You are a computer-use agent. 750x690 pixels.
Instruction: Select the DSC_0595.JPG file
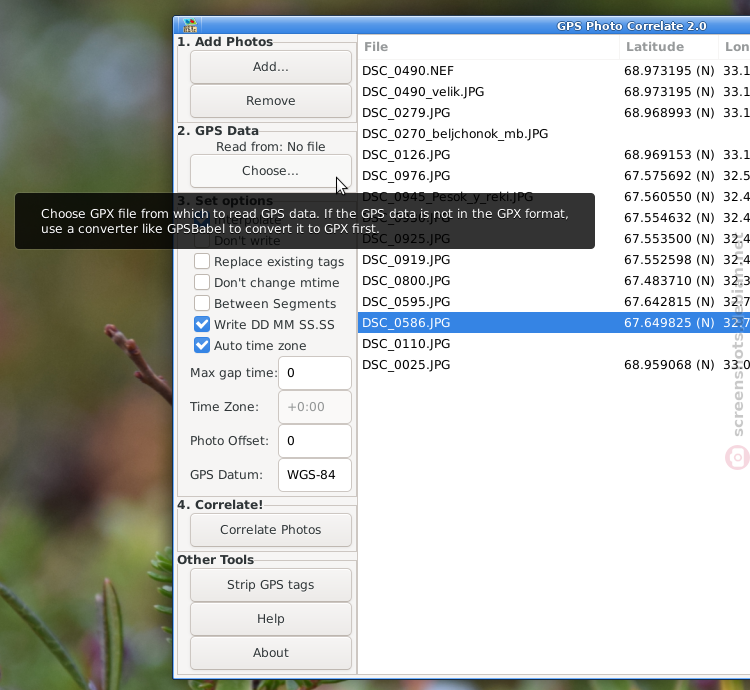click(406, 302)
